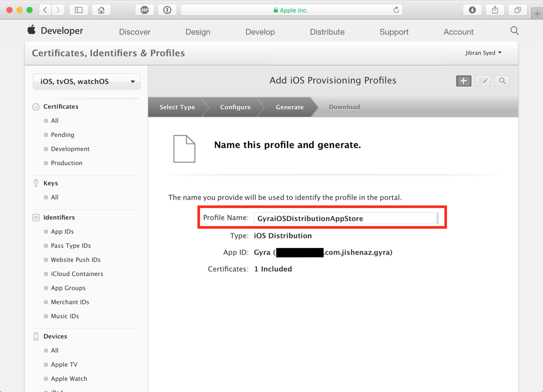Screen dimensions: 543x392
Task: Click the Keys section icon
Action: pos(36,183)
